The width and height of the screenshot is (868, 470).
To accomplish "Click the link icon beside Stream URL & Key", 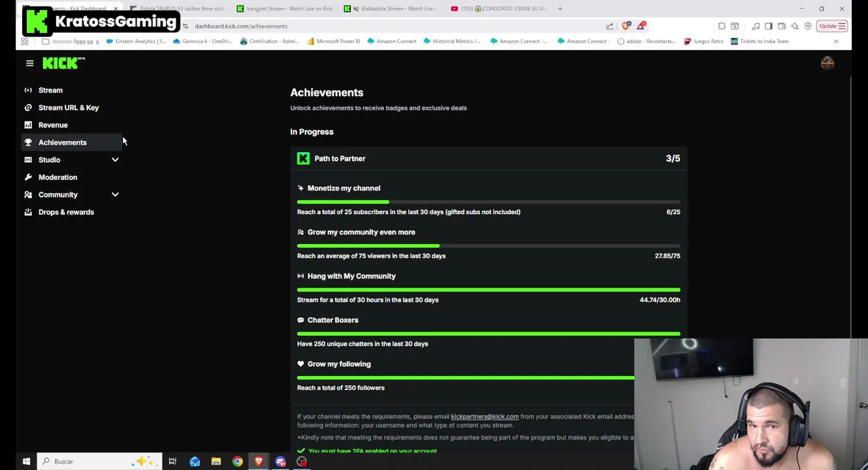I will [x=28, y=108].
